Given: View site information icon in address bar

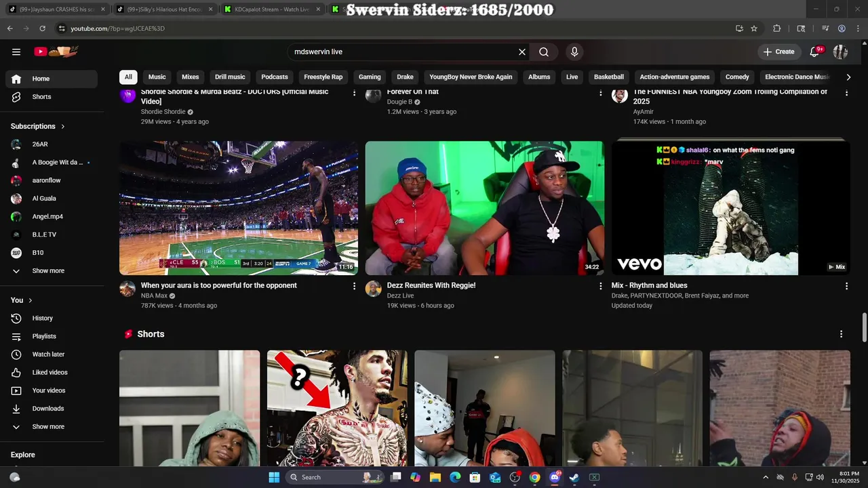Looking at the screenshot, I should [61, 28].
